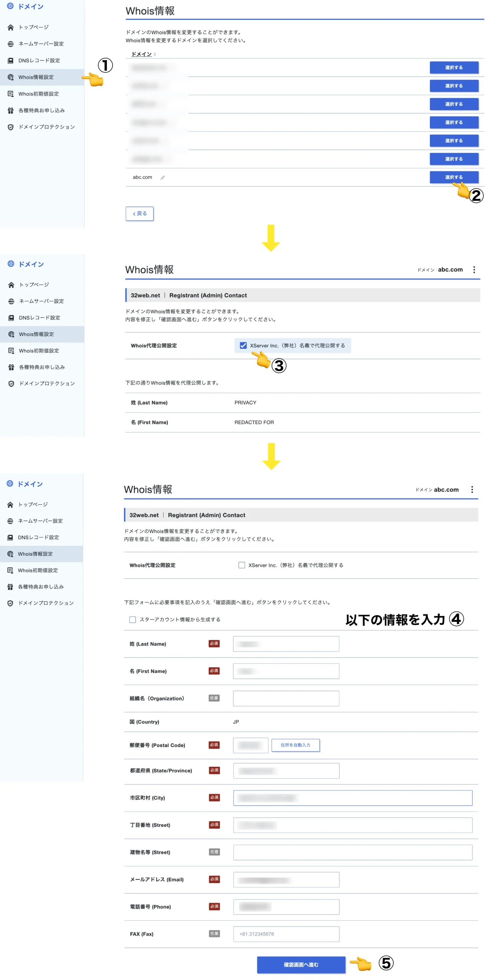Focus the 姓 (Last Name) input field
Screen dimensions: 491x980
click(x=286, y=644)
